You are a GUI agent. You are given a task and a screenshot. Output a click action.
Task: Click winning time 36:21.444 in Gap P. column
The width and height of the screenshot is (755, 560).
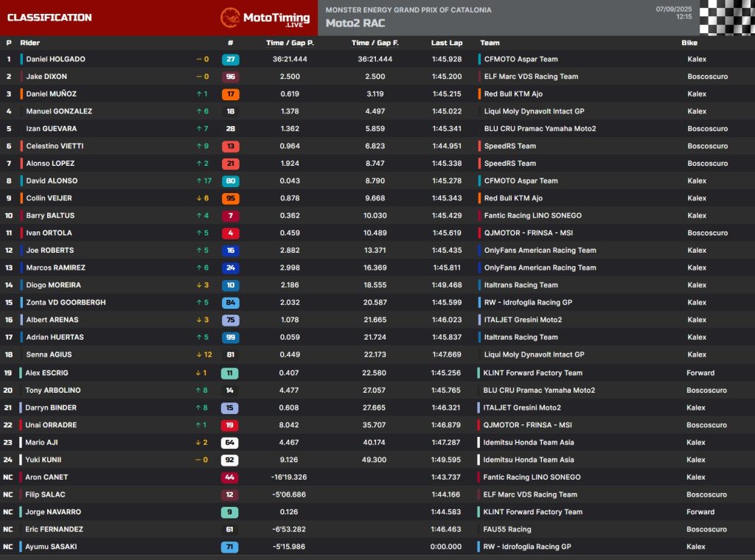tap(290, 59)
